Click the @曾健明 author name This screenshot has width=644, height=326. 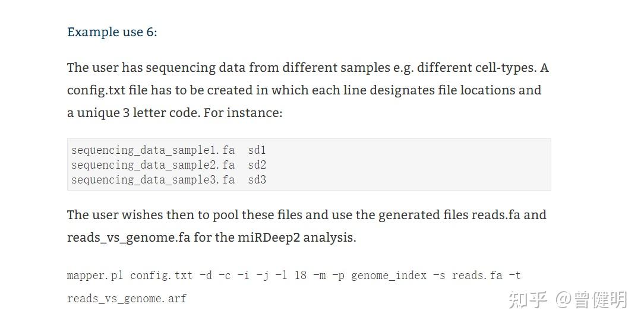click(591, 299)
